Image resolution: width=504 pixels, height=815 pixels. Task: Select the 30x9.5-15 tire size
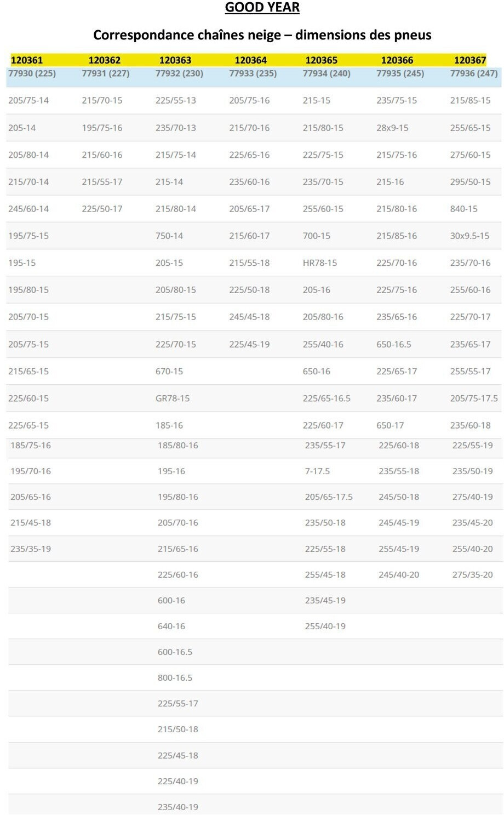pyautogui.click(x=469, y=236)
